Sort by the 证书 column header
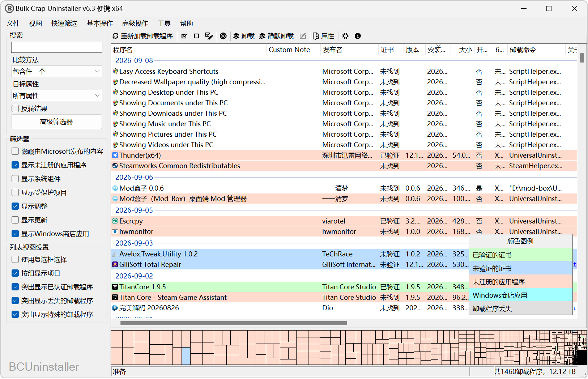The height and width of the screenshot is (379, 588). 391,50
